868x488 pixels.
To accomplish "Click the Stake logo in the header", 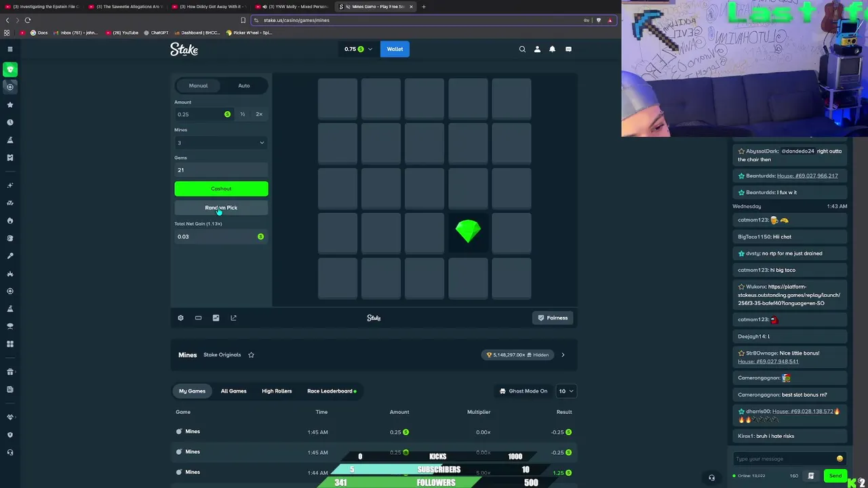I will point(184,49).
